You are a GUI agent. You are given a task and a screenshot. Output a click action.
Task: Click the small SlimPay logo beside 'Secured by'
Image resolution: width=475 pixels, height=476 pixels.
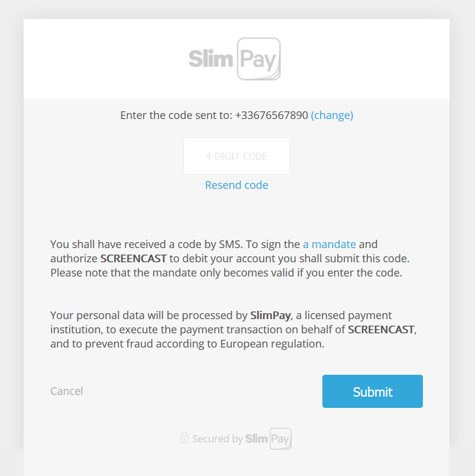pyautogui.click(x=268, y=439)
